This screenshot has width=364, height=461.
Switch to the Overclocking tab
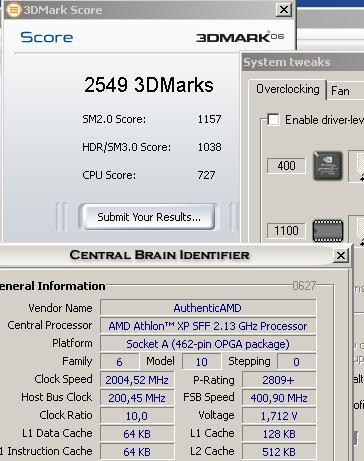coord(288,89)
